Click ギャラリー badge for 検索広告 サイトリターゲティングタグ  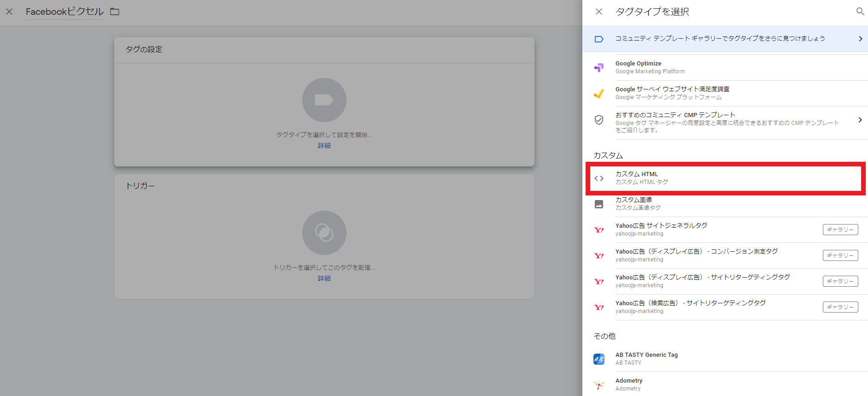840,307
